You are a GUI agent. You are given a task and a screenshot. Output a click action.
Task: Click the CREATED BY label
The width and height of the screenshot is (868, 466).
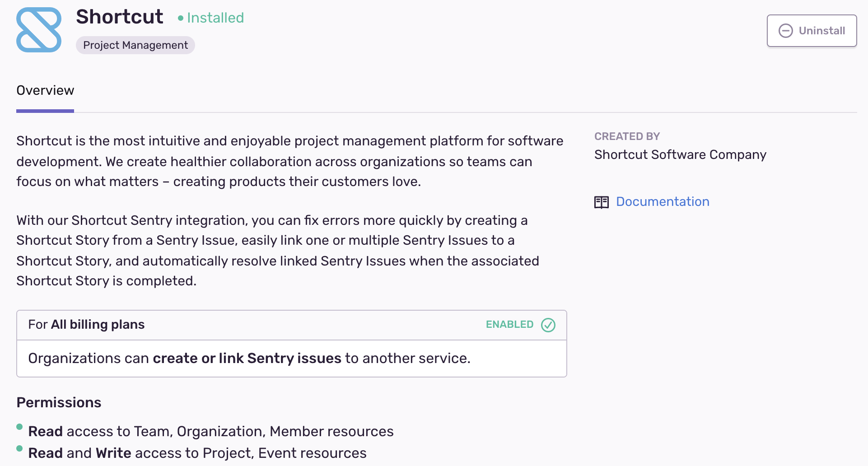(x=627, y=136)
